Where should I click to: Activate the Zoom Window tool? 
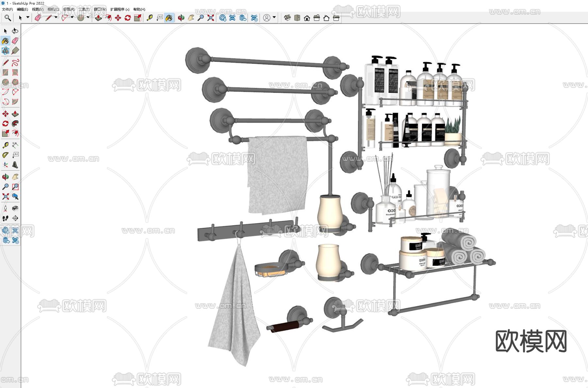pos(15,187)
